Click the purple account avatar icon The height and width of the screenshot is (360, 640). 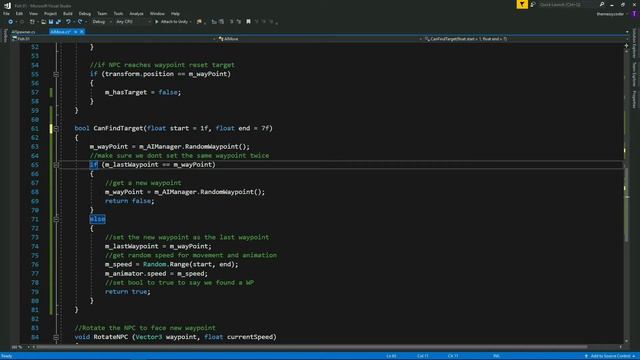(x=634, y=14)
